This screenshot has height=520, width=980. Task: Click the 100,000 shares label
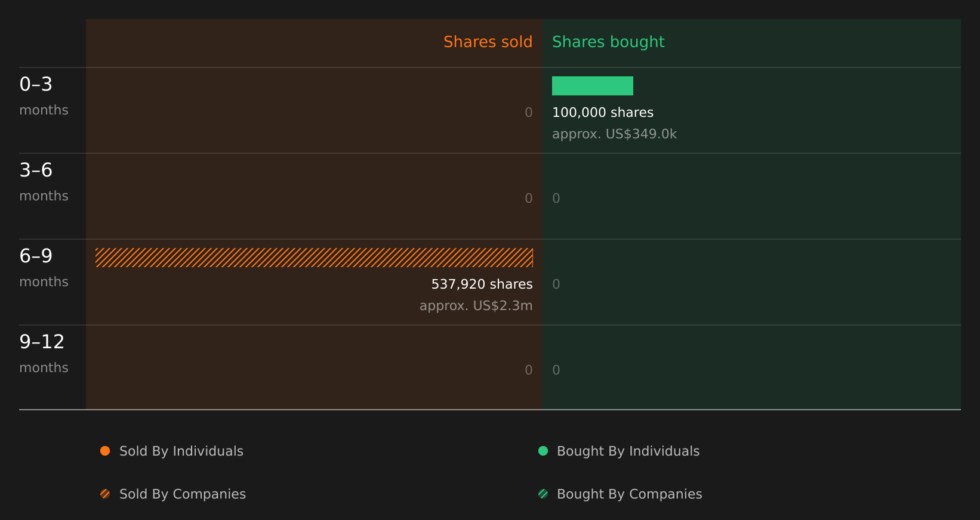pyautogui.click(x=603, y=112)
